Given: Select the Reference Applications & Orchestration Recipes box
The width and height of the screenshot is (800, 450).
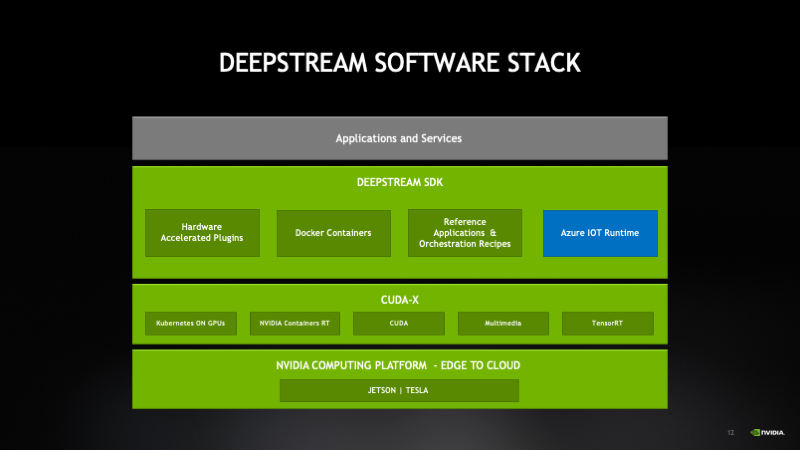Looking at the screenshot, I should [x=465, y=233].
